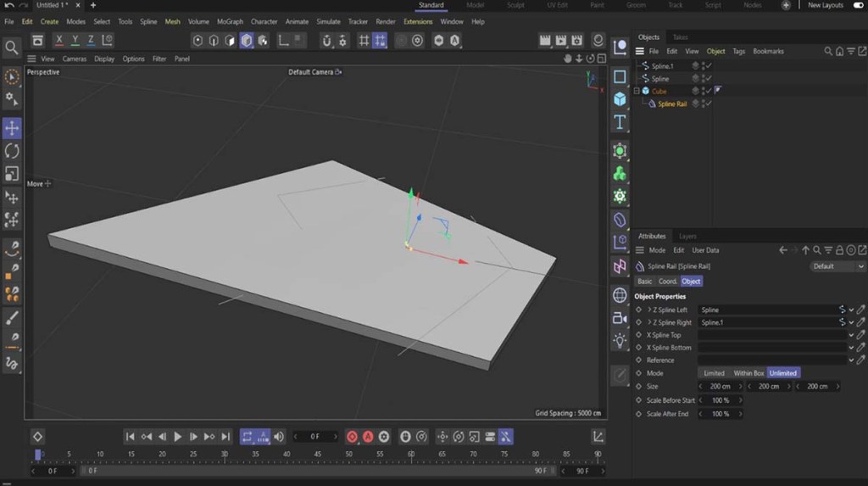Click the Scale Before Start value field
This screenshot has height=486, width=868.
point(721,400)
